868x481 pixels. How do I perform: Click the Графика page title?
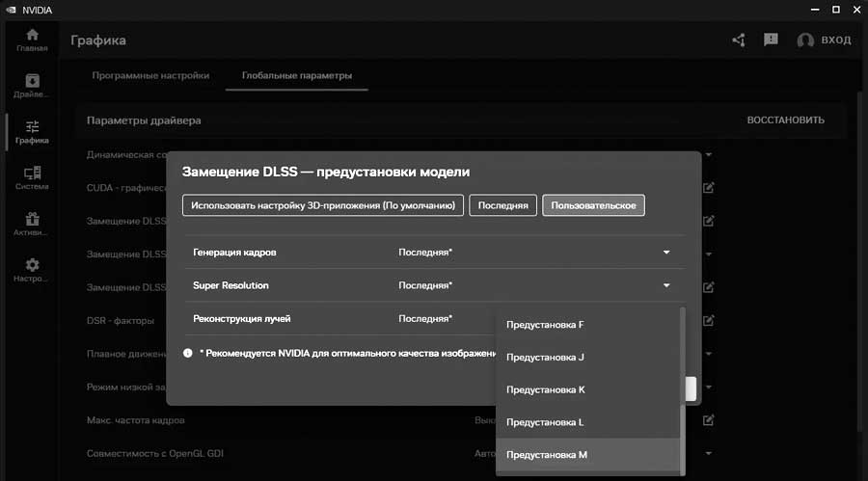click(98, 40)
